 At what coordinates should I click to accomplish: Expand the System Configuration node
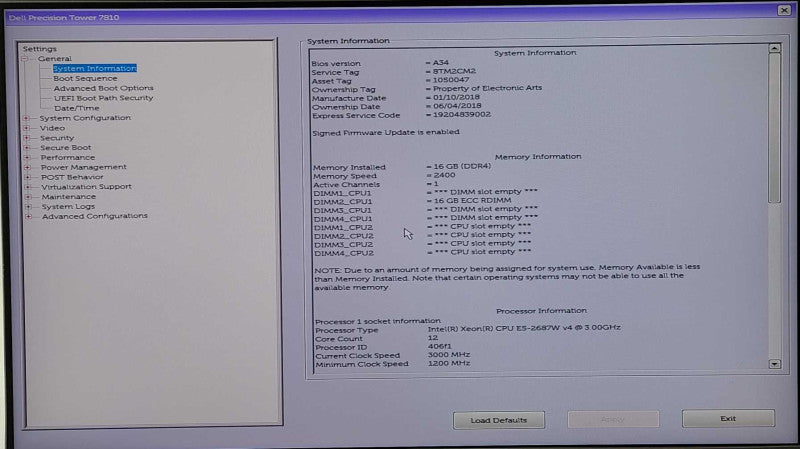pos(26,118)
